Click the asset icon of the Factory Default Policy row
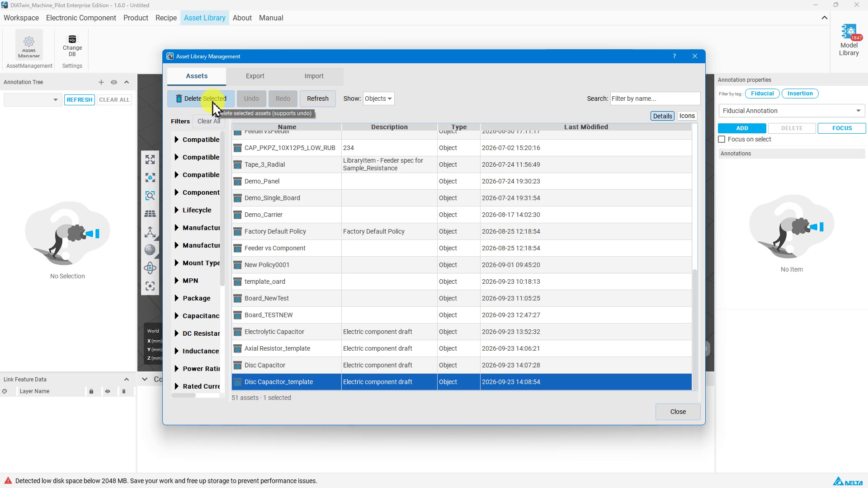 coord(237,231)
